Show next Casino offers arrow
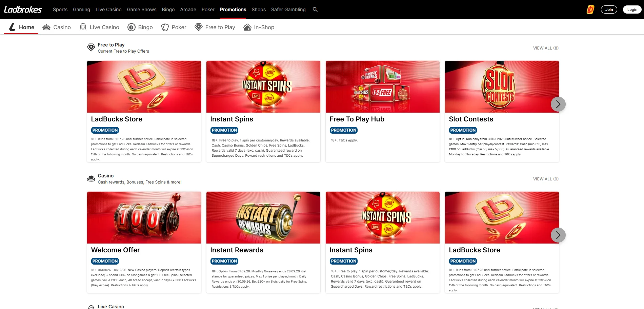The image size is (644, 309). (x=558, y=235)
